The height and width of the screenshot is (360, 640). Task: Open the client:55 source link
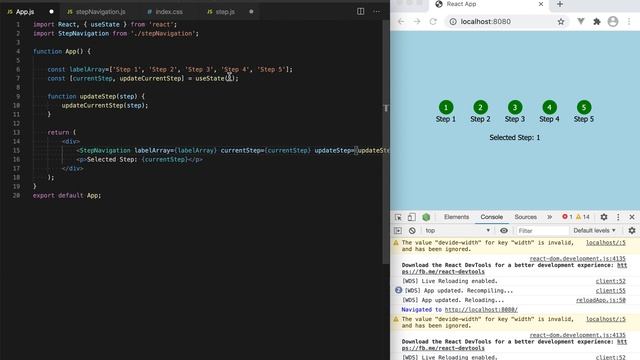[610, 291]
